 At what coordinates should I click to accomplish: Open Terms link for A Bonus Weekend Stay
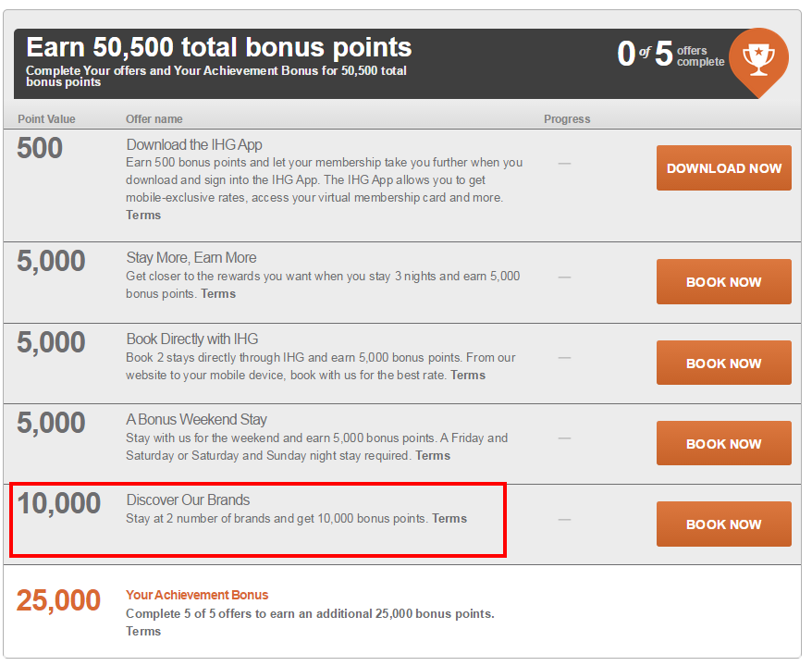point(433,456)
